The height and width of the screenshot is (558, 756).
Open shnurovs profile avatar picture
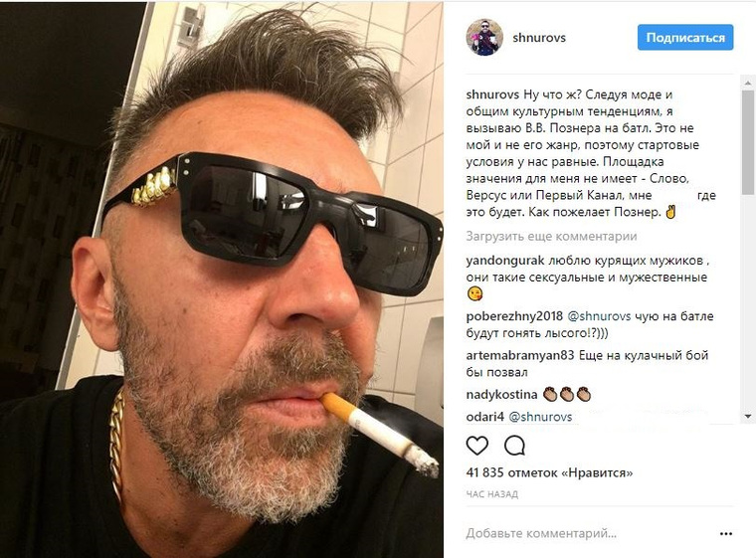[x=484, y=38]
